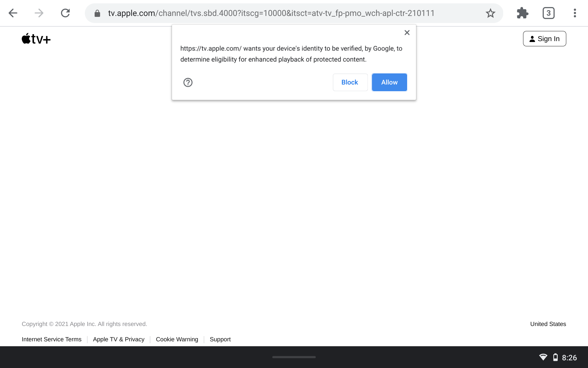
Task: Click the Apple TV+ logo
Action: pos(36,39)
